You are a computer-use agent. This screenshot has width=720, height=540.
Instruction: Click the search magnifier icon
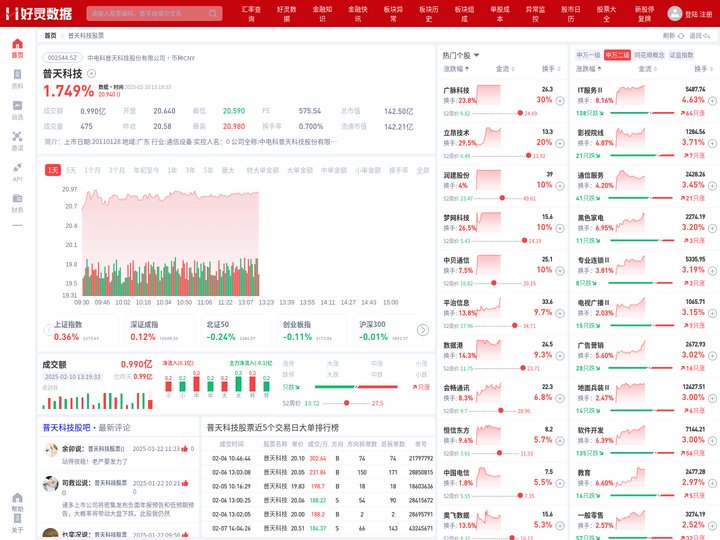click(213, 13)
